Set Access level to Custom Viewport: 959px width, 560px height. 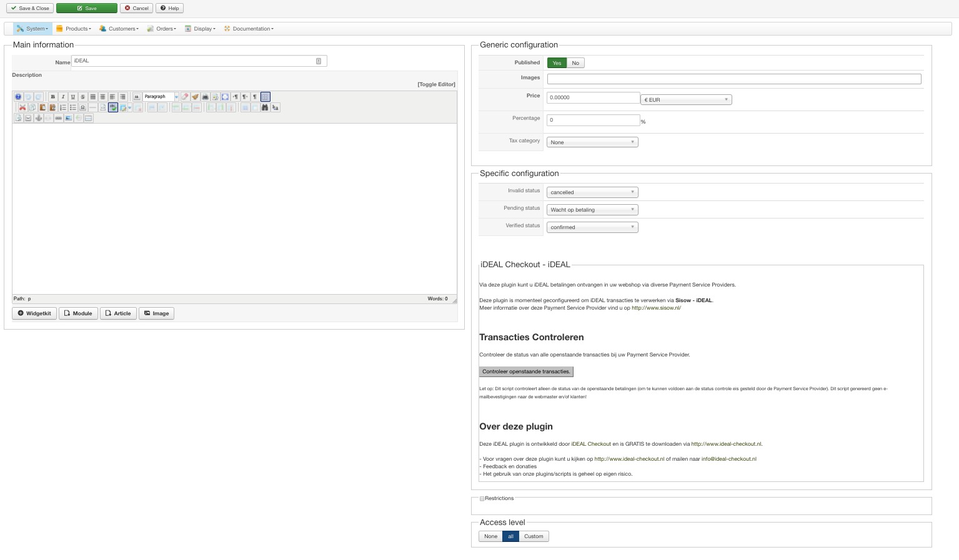point(534,536)
